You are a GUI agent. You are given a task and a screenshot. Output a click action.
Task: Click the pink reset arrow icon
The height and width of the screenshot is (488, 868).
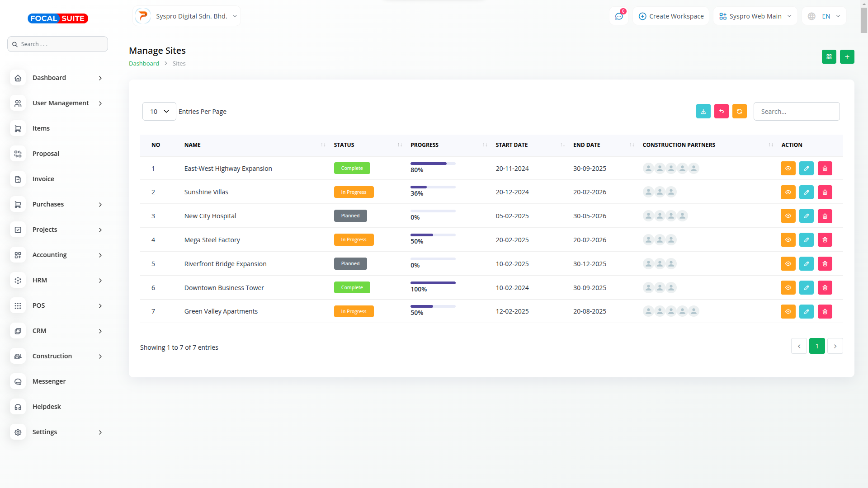[721, 111]
